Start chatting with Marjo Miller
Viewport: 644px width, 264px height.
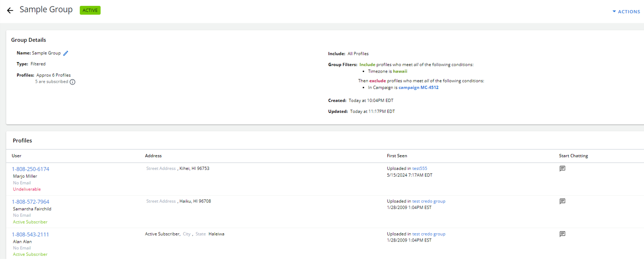(x=562, y=169)
